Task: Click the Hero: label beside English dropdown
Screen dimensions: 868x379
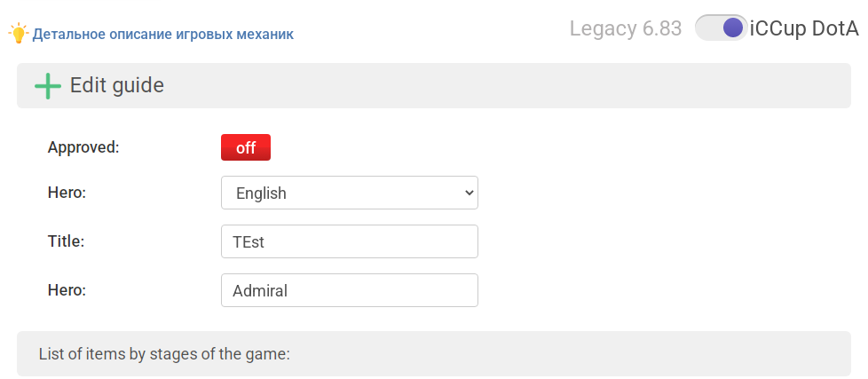Action: coord(67,193)
